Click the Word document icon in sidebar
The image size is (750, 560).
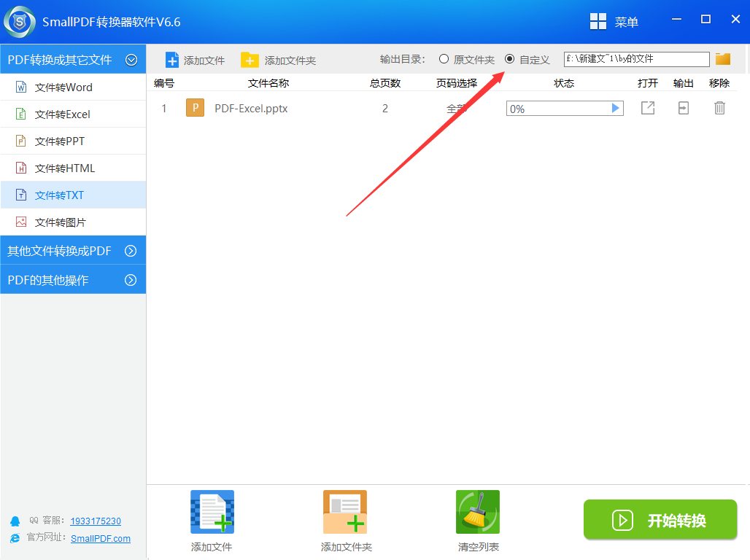pos(21,87)
